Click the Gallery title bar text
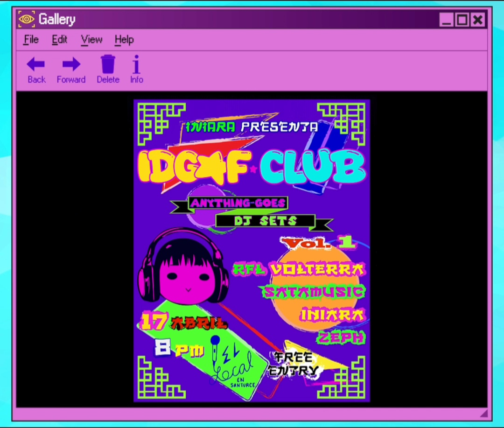504x428 pixels. [x=57, y=19]
